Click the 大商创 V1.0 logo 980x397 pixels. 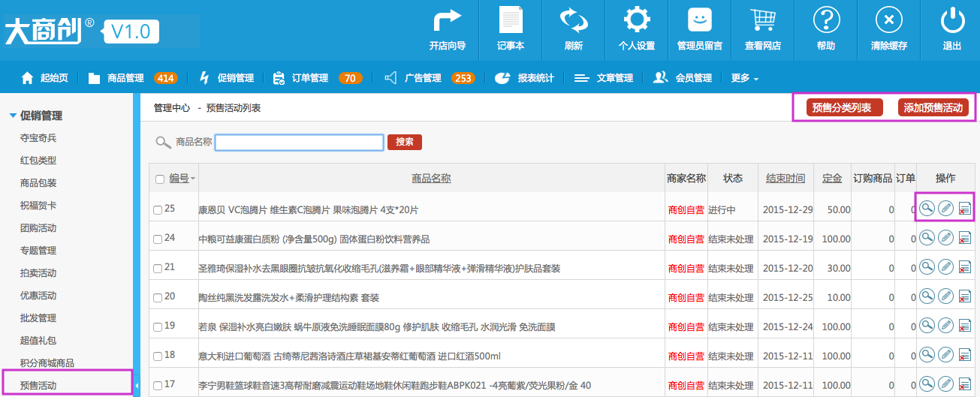click(82, 31)
